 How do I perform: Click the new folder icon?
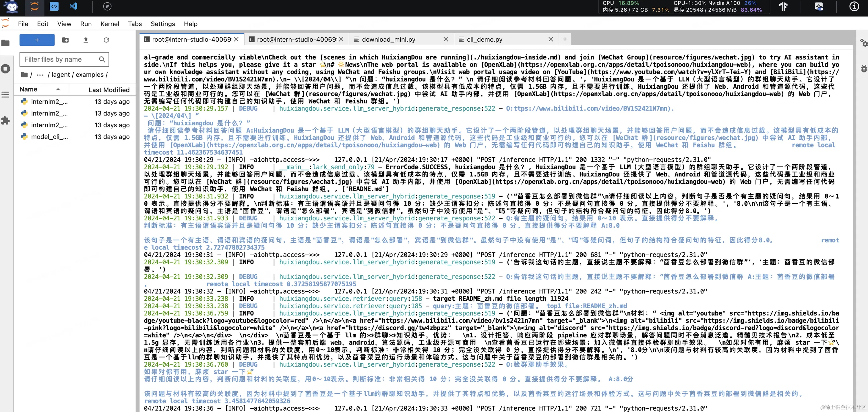[65, 40]
